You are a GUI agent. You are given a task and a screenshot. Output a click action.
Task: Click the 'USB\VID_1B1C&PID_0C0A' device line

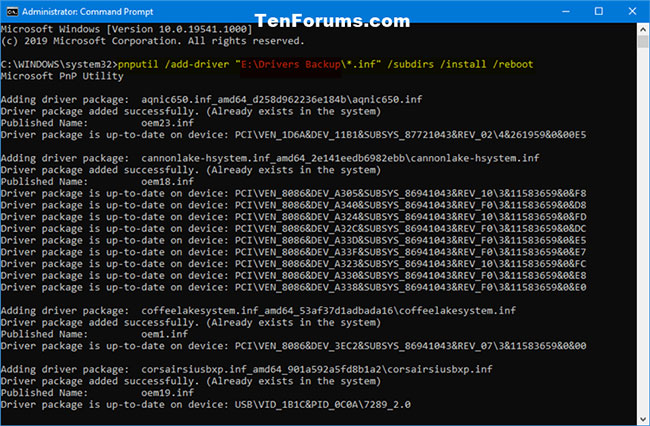pos(206,405)
